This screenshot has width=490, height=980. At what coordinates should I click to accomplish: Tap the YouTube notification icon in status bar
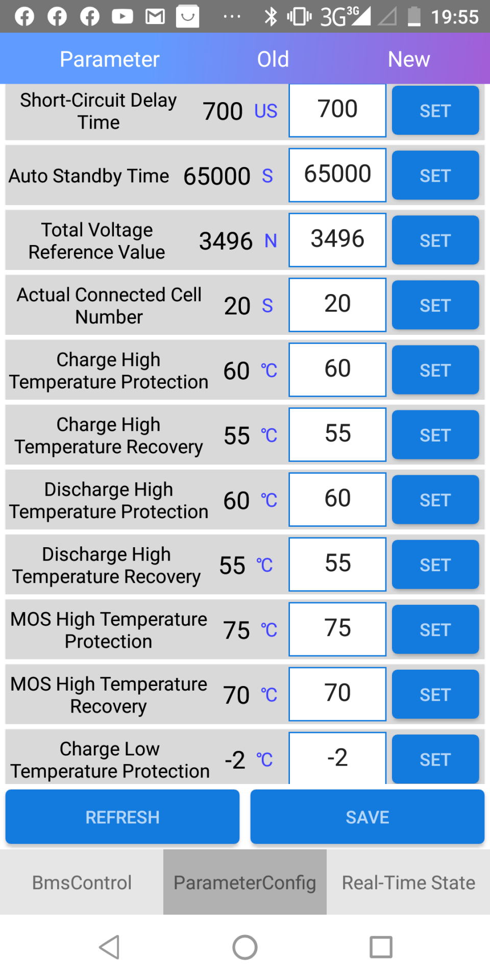(122, 17)
